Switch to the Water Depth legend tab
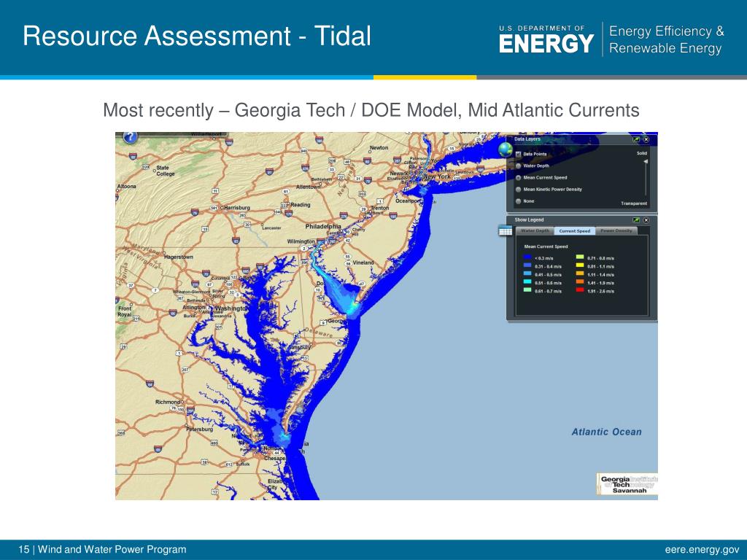Image resolution: width=747 pixels, height=560 pixels. pos(535,231)
